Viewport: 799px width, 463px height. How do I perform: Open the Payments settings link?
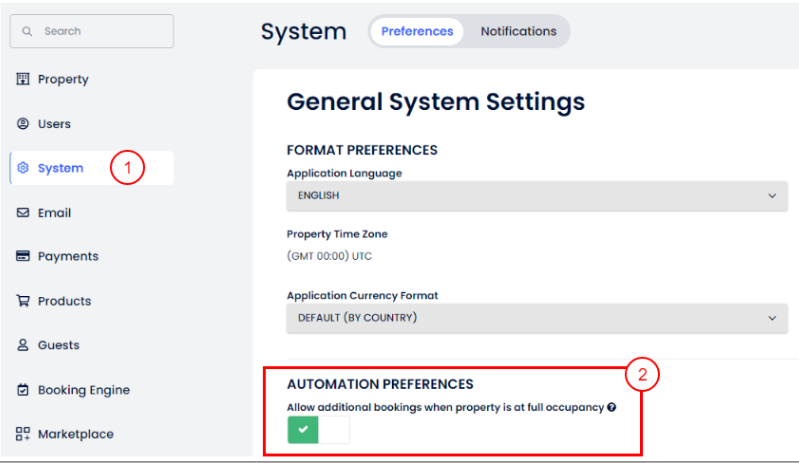tap(68, 256)
